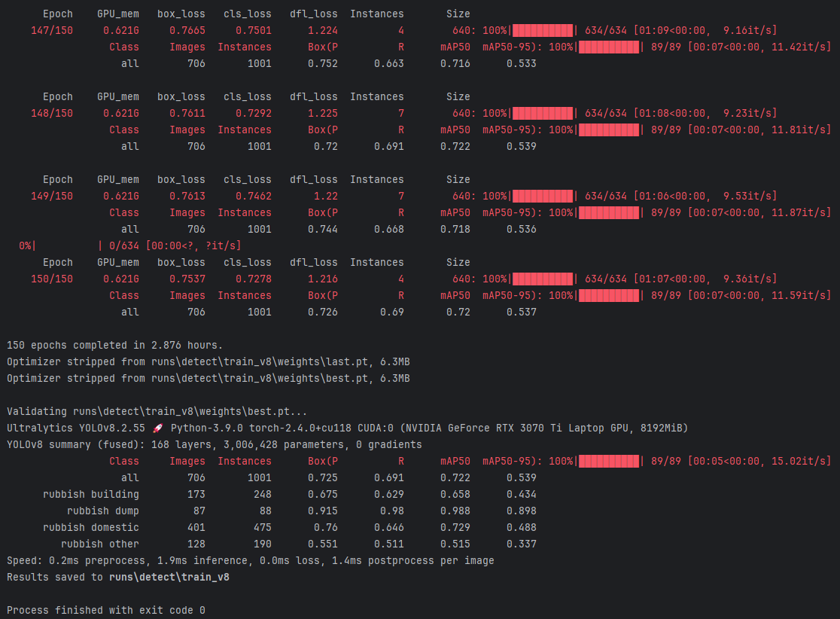Select box_loss value 0.7611
The image size is (840, 619).
(187, 114)
